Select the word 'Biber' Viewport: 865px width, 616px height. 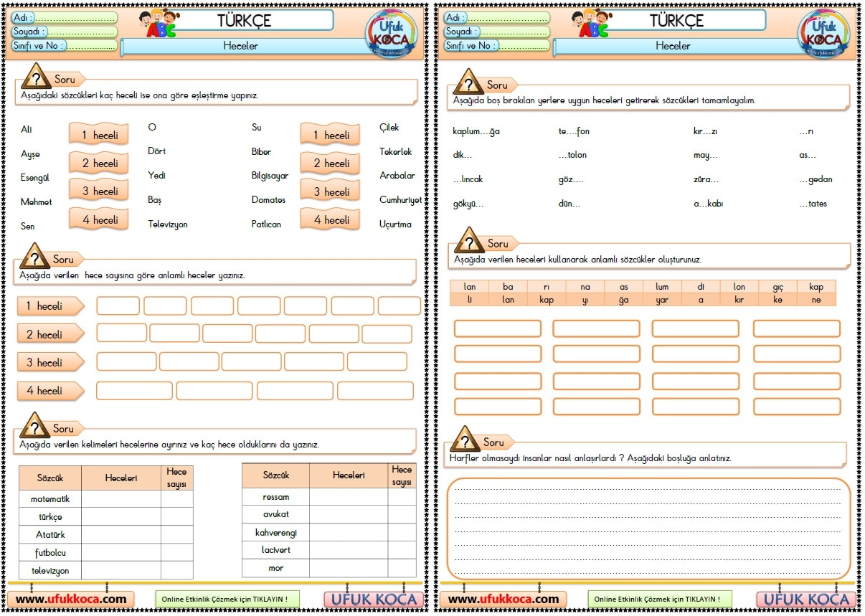tap(261, 152)
